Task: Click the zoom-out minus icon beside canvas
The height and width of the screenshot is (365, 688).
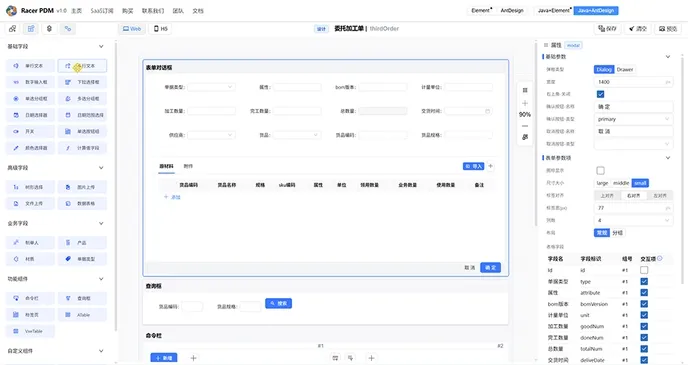Action: [x=525, y=126]
